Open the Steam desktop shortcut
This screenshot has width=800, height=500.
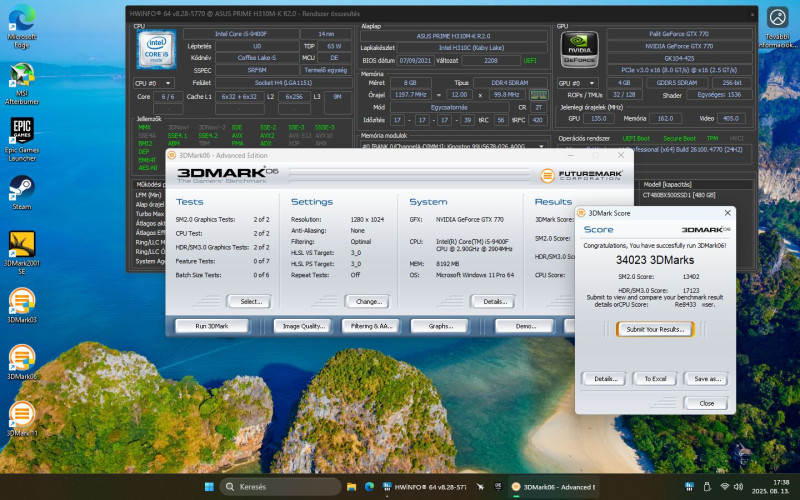pos(22,193)
